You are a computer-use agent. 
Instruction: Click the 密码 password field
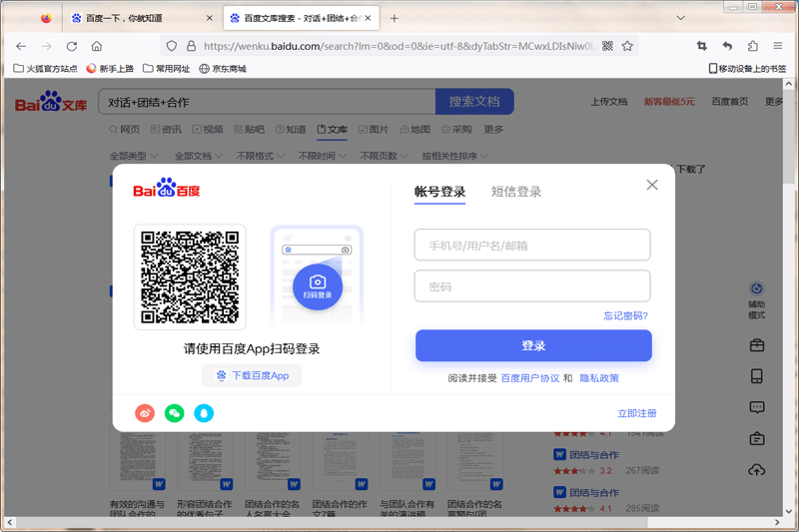532,286
